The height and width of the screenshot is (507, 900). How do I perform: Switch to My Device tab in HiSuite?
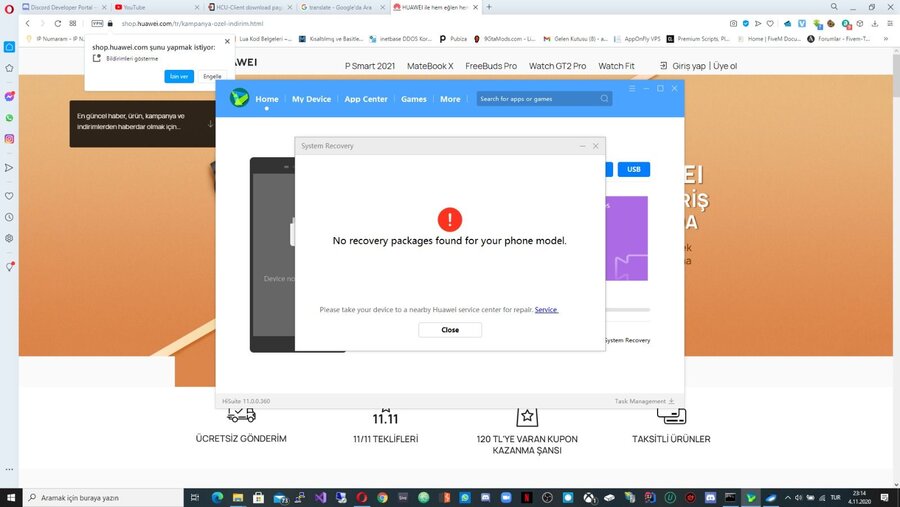click(x=311, y=99)
